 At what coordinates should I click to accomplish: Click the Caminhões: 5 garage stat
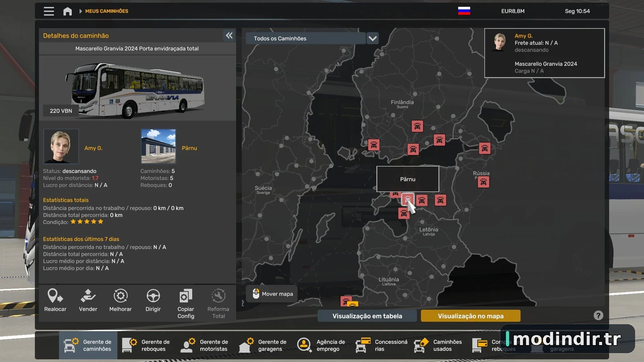click(158, 171)
